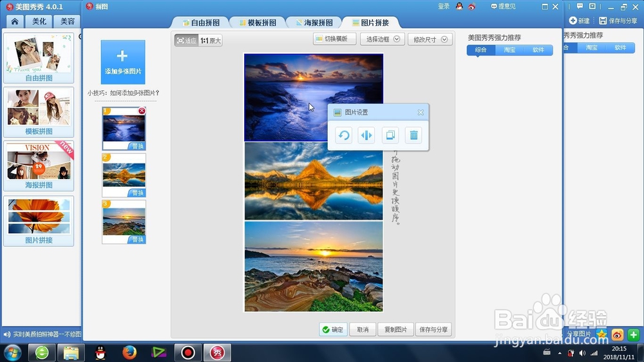Open QQ from taskbar

pyautogui.click(x=100, y=352)
